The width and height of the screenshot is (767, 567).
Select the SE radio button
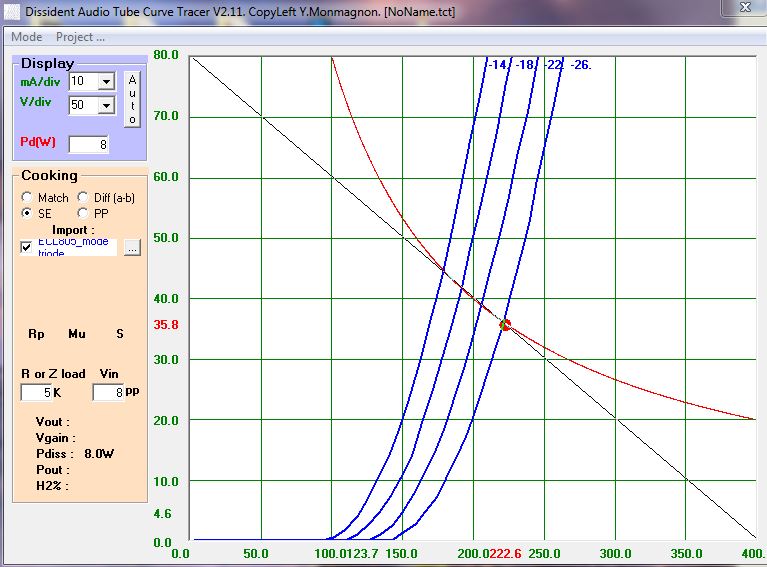27,213
